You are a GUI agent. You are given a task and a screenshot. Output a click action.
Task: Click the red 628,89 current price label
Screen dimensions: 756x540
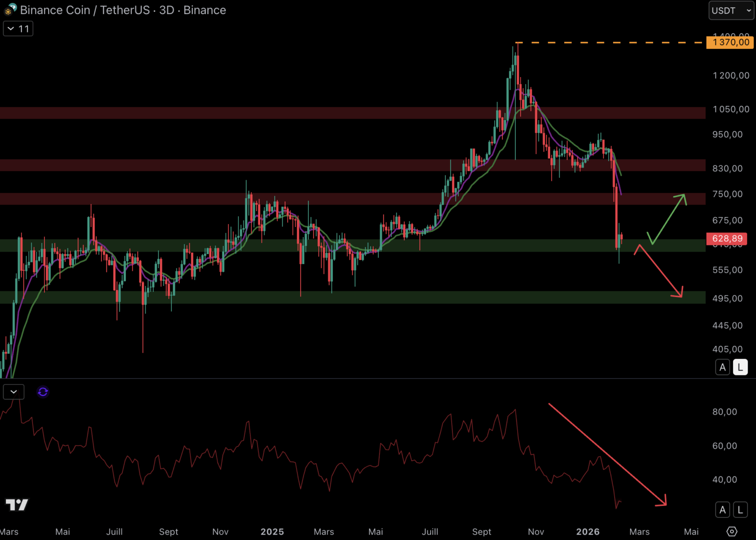tap(727, 239)
